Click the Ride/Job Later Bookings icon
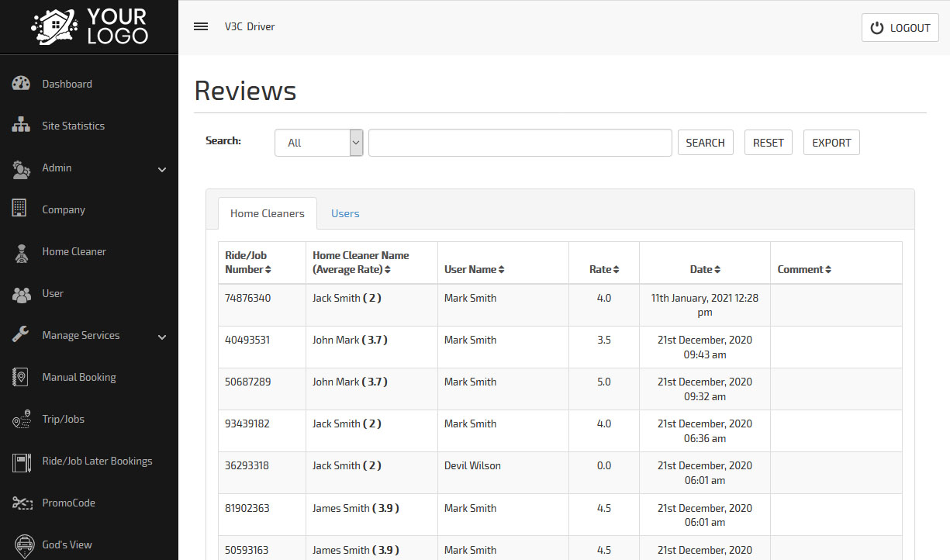The height and width of the screenshot is (560, 950). click(x=21, y=461)
